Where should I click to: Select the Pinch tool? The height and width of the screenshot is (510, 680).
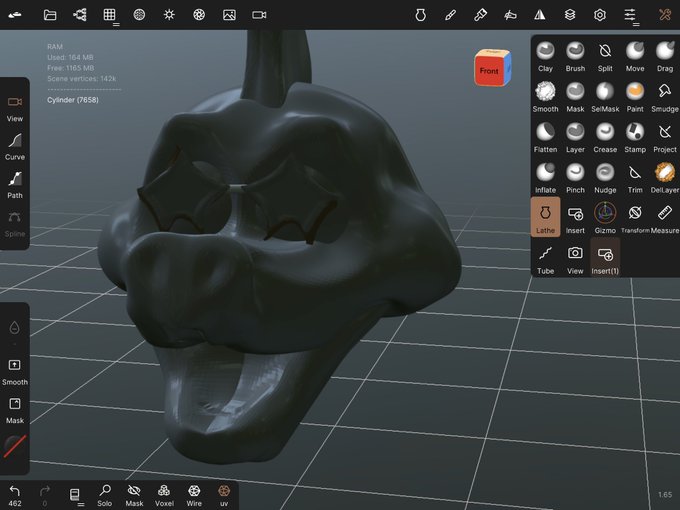575,178
